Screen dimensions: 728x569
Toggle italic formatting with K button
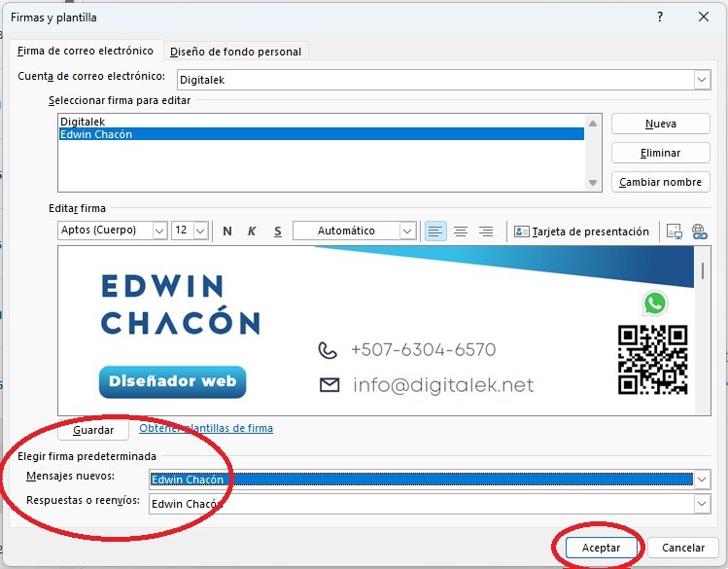(x=252, y=231)
